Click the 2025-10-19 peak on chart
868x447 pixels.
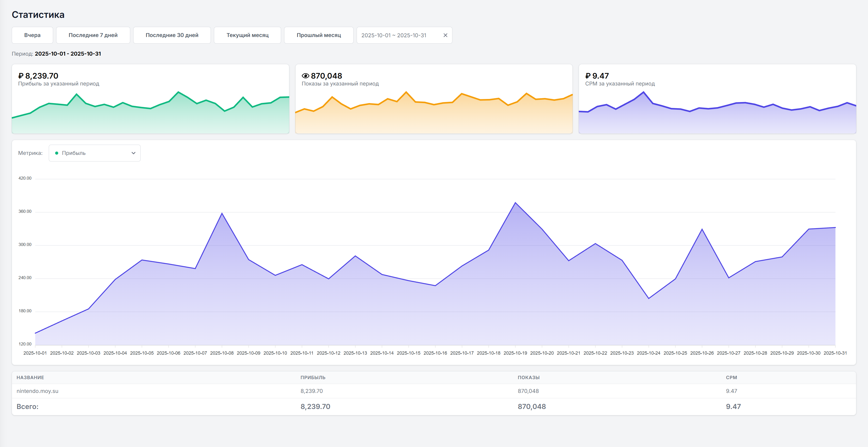tap(515, 203)
